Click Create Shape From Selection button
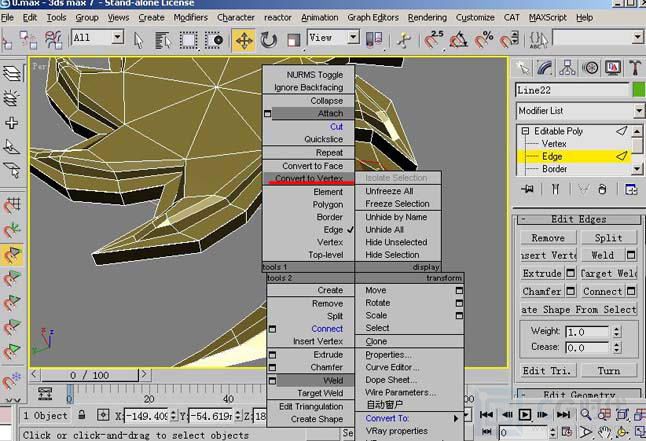 coord(578,310)
